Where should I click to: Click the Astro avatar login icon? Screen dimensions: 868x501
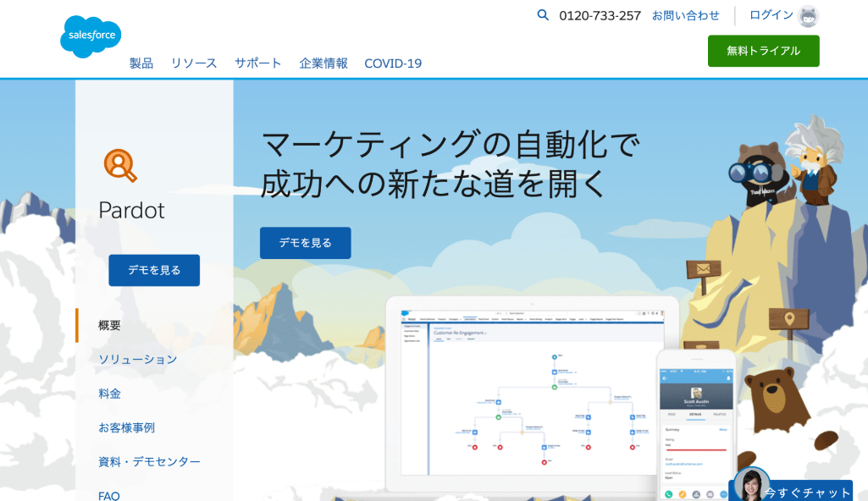click(809, 16)
